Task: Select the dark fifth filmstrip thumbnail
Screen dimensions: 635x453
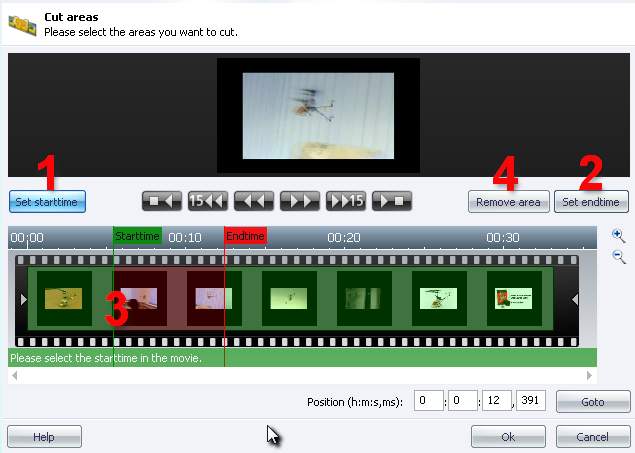Action: pos(364,298)
